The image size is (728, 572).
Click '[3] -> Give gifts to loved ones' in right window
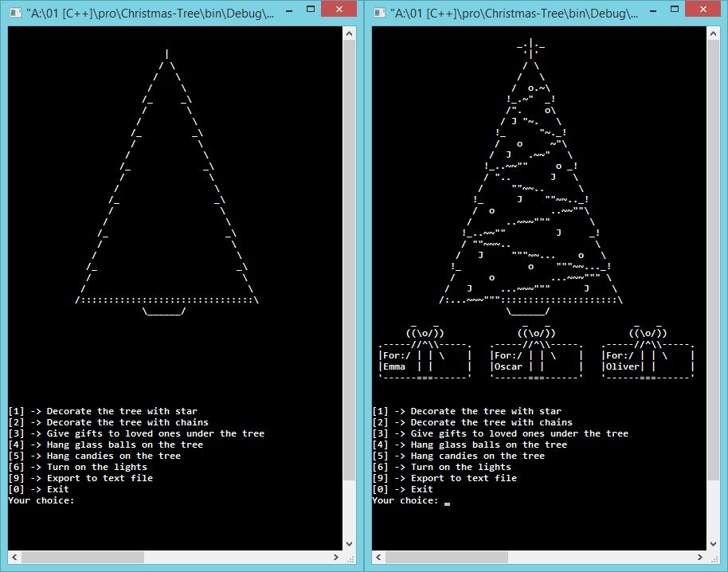pyautogui.click(x=500, y=433)
